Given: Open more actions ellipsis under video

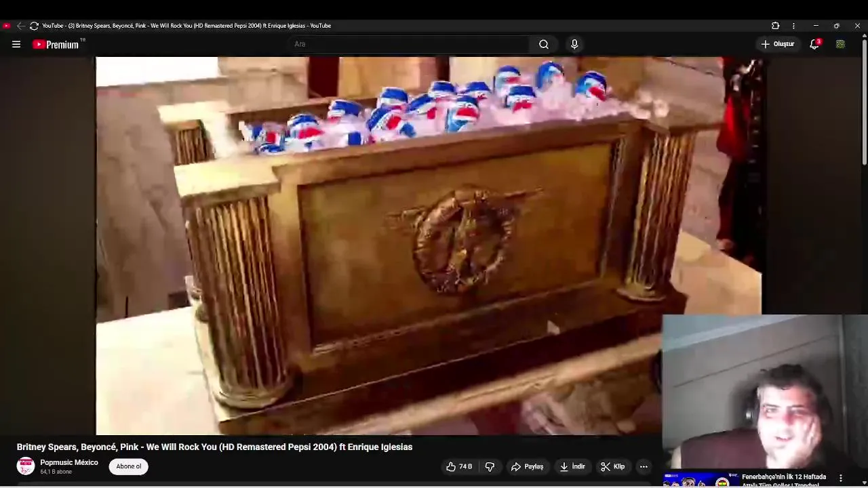Looking at the screenshot, I should pos(644,466).
